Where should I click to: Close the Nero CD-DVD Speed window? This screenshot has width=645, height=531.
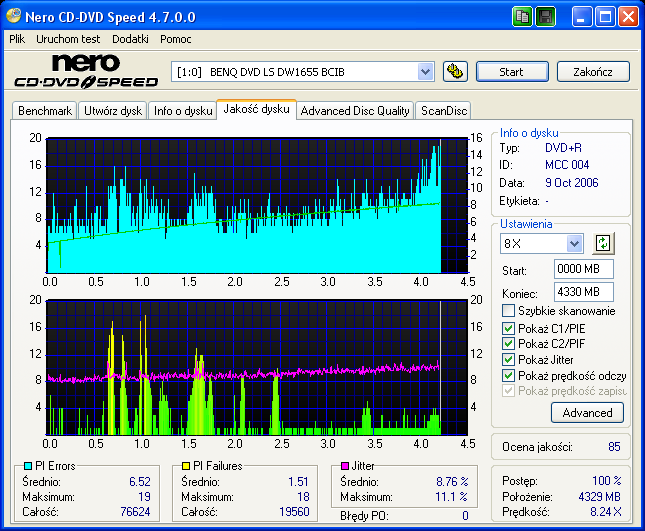click(629, 17)
